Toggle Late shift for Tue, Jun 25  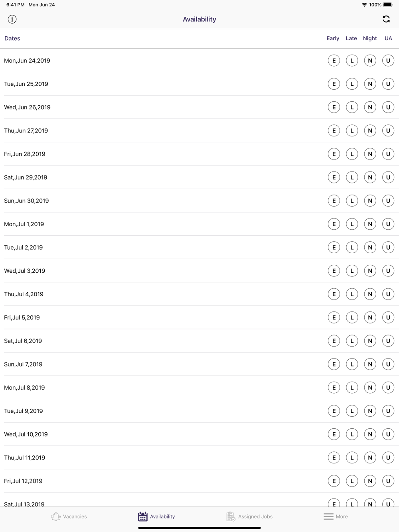352,84
